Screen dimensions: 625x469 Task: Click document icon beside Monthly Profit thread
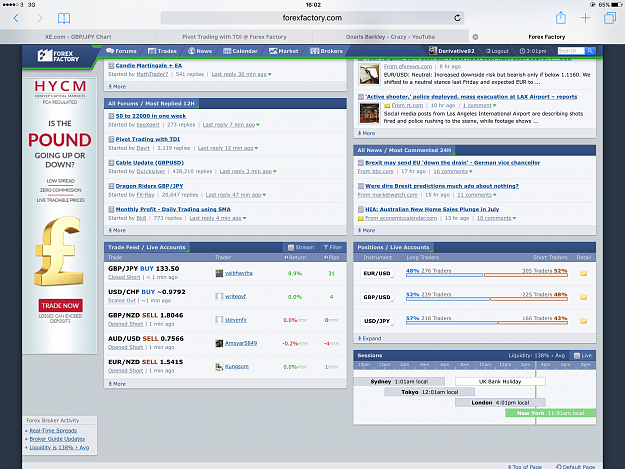point(111,209)
